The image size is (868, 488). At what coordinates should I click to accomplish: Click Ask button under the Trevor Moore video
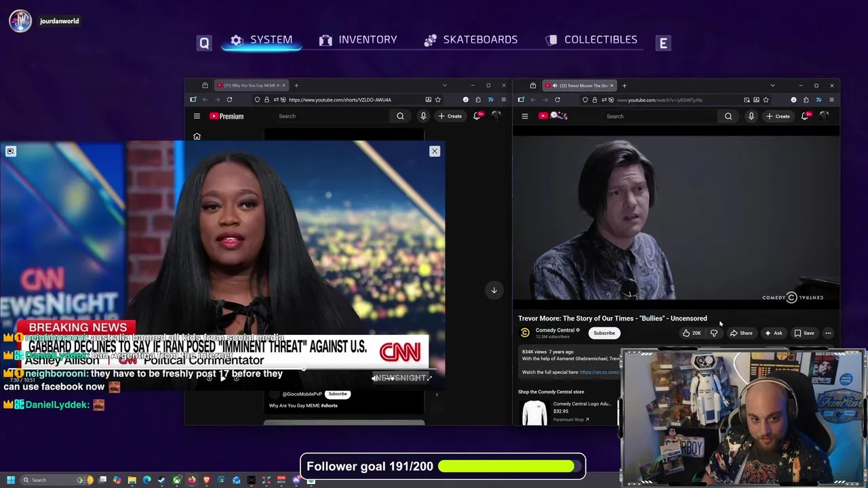773,333
